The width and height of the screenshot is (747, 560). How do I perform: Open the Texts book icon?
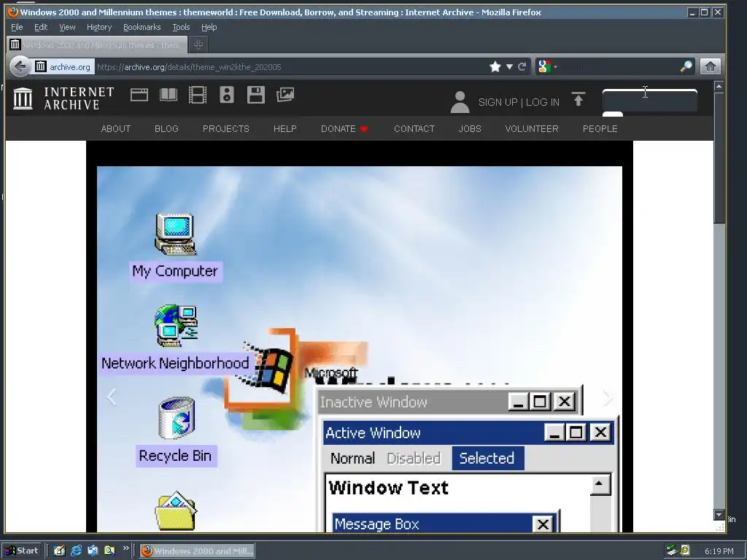point(169,96)
